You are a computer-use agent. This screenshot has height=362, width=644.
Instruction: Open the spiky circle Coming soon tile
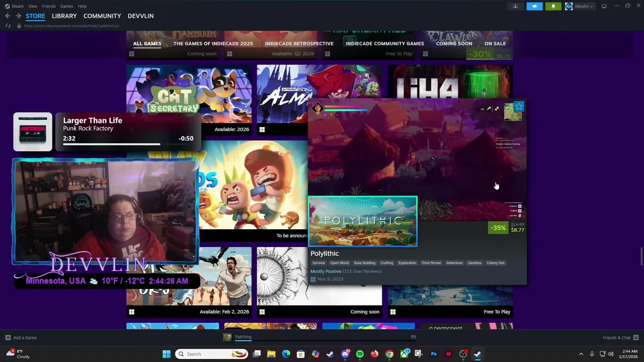coord(319,282)
